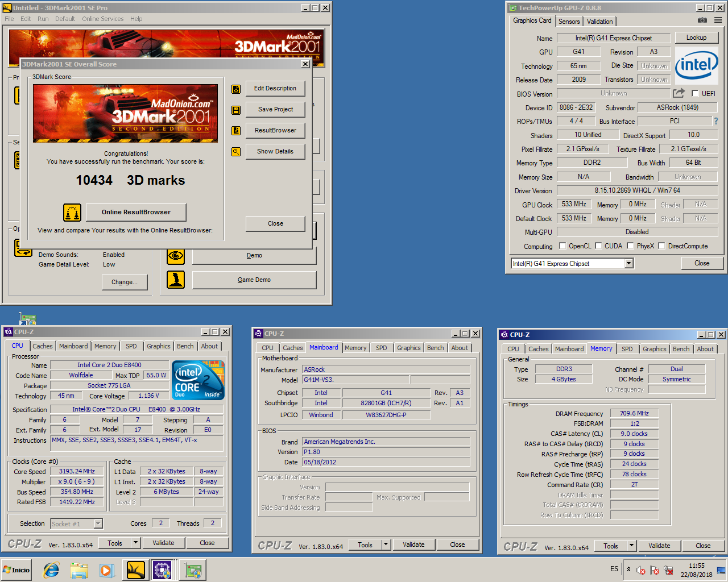Click the G41M-VS3. motherboard model field
728x582 pixels.
tap(355, 380)
